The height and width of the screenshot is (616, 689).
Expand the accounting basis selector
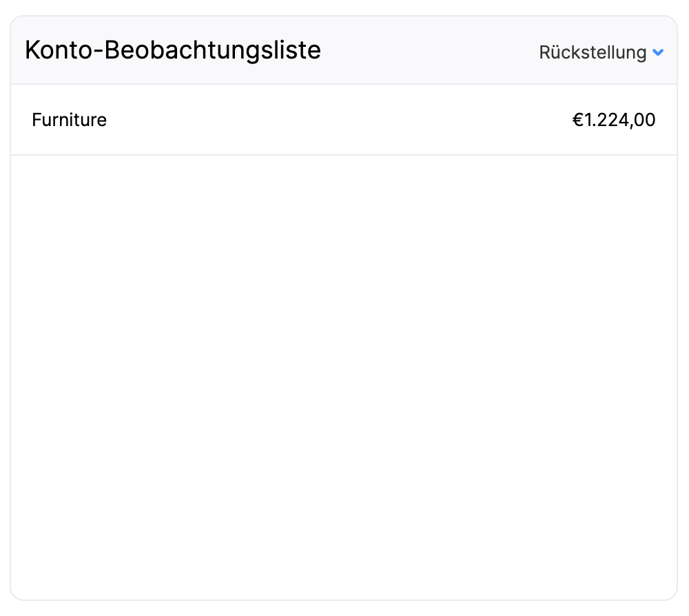coord(600,52)
